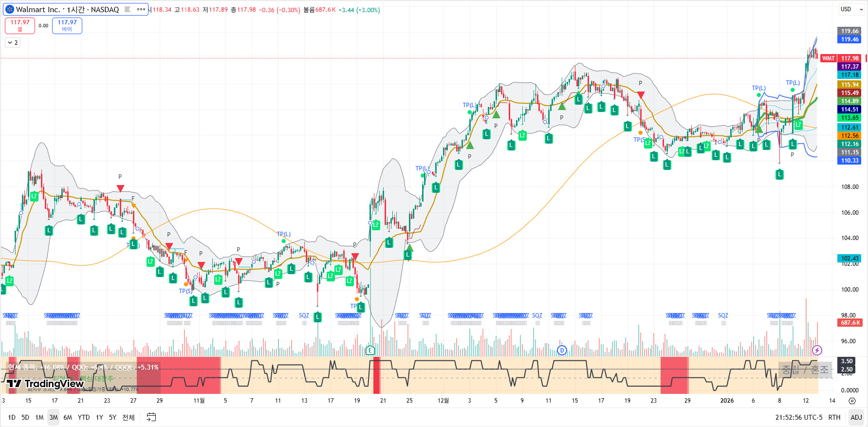Click the dark red 115.49 price label

(850, 93)
